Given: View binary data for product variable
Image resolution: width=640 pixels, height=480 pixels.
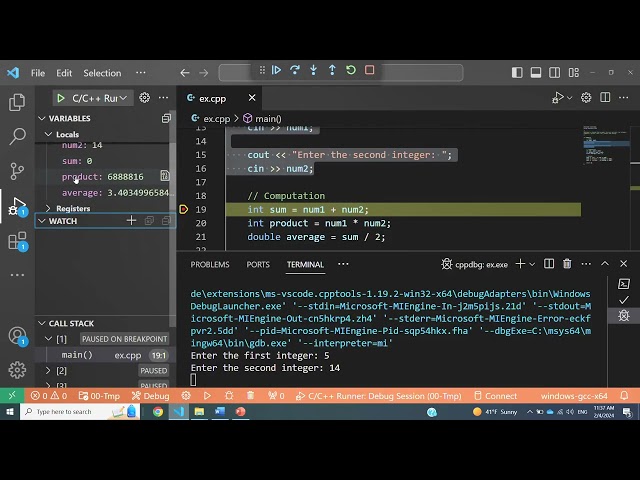Looking at the screenshot, I should tap(165, 176).
